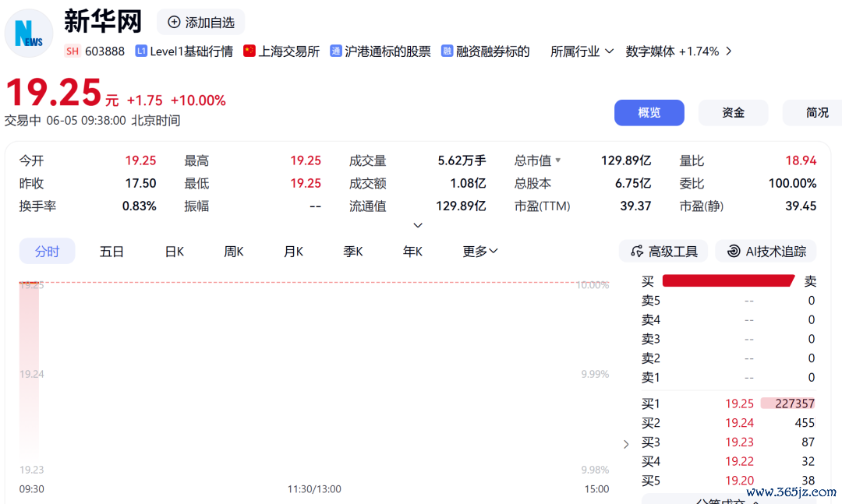
Task: Click the 买2 price 19.24
Action: (739, 423)
